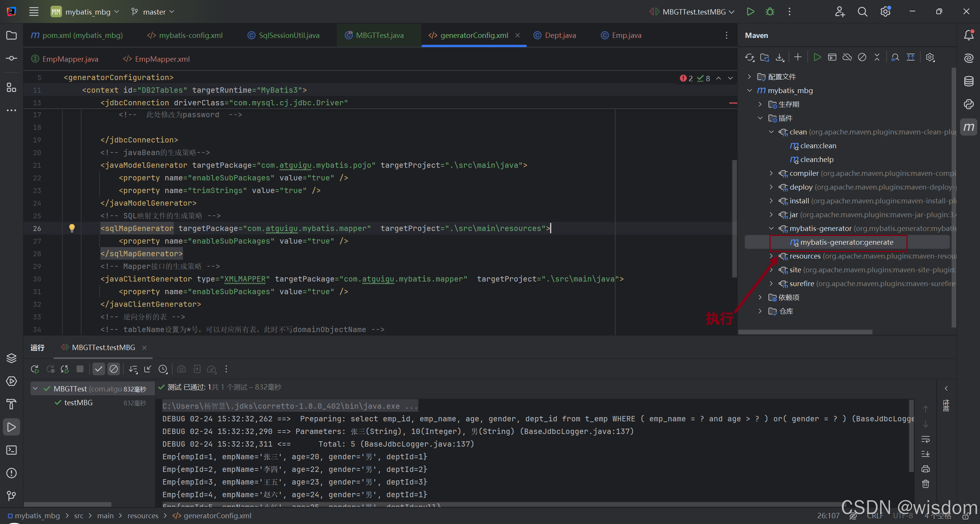Expand the 生存期 lifecycle node
Viewport: 980px width, 524px height.
coord(760,104)
